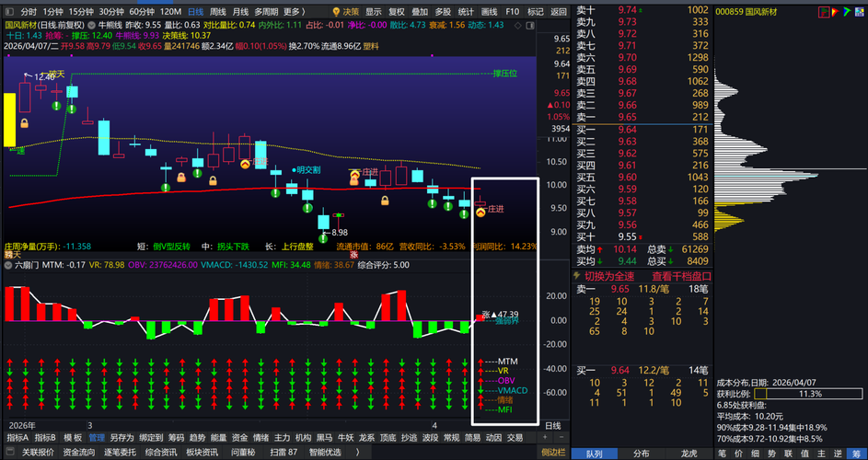Switch to the 队列 order queue tab
The height and width of the screenshot is (460, 868).
(x=595, y=454)
